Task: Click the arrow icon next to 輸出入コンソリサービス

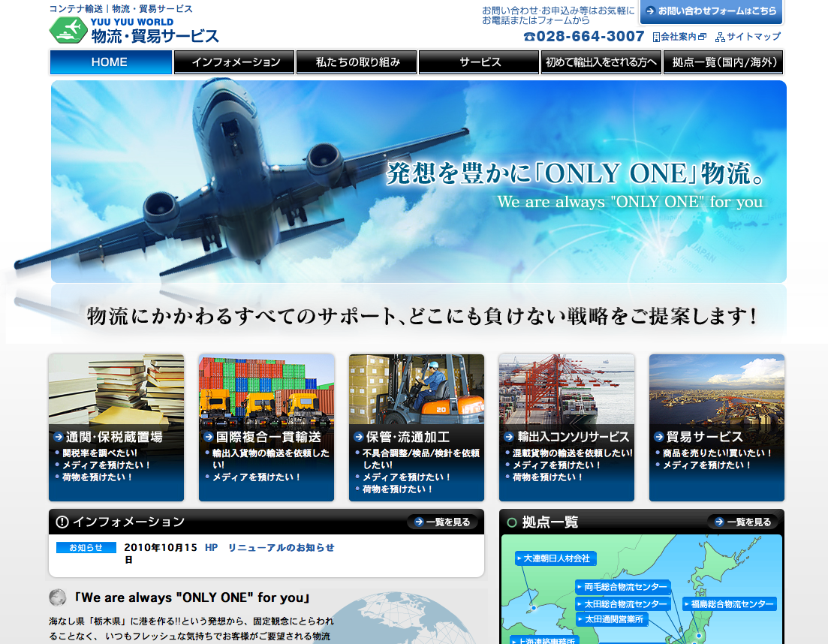Action: click(509, 437)
